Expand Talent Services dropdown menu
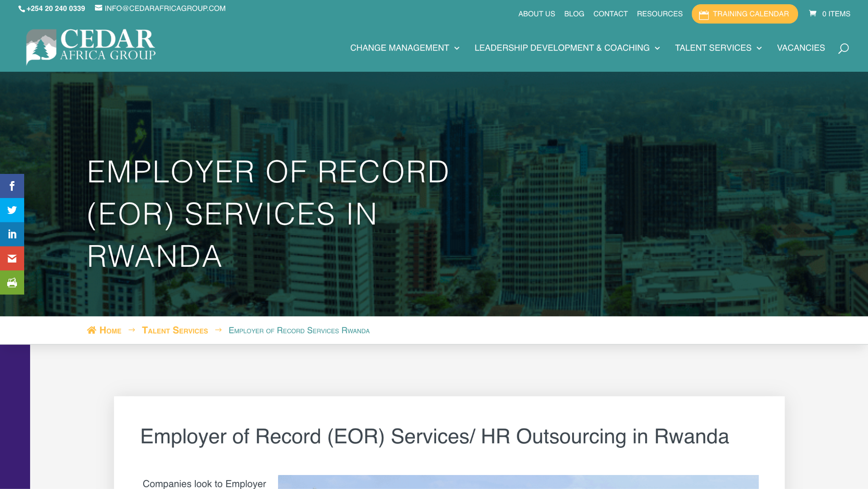Viewport: 868px width, 489px height. (718, 48)
